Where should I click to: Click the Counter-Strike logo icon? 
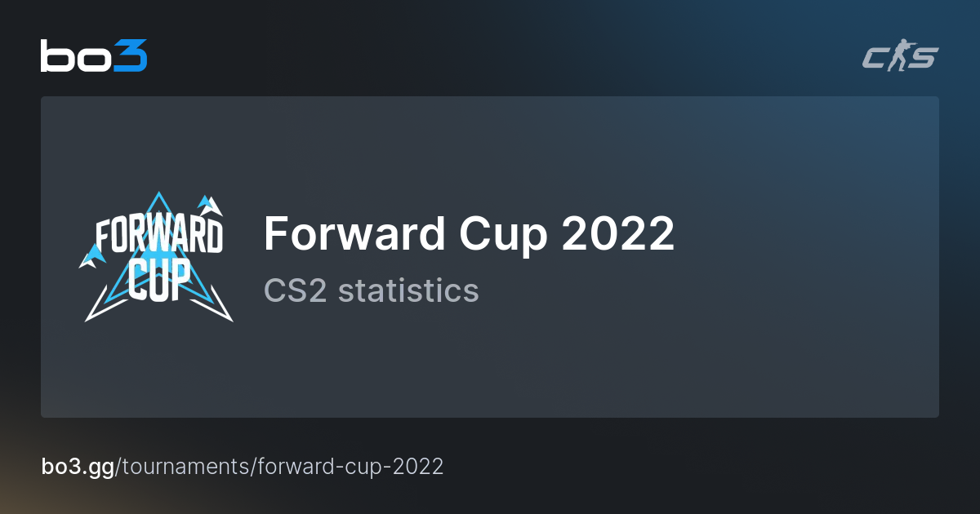click(x=901, y=57)
